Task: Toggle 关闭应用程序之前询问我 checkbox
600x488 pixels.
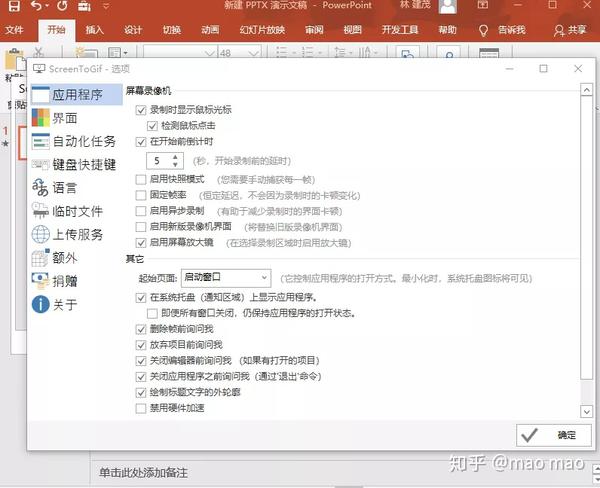Action: click(x=141, y=377)
